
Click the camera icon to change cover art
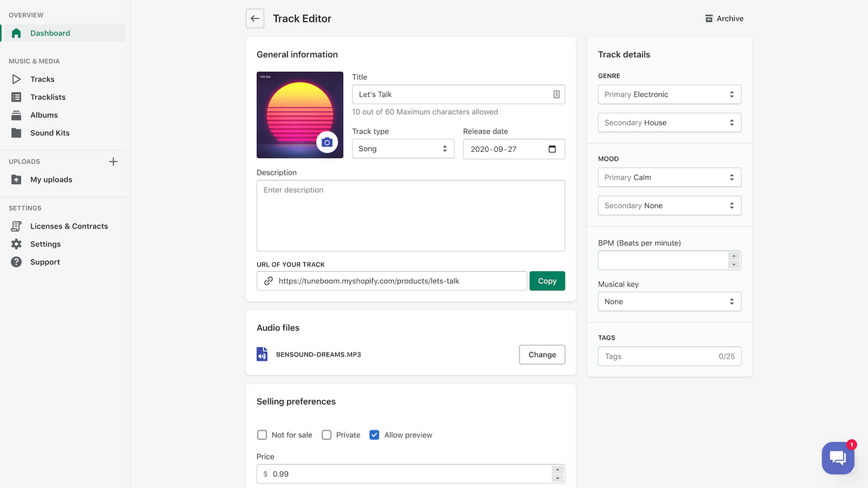(328, 142)
